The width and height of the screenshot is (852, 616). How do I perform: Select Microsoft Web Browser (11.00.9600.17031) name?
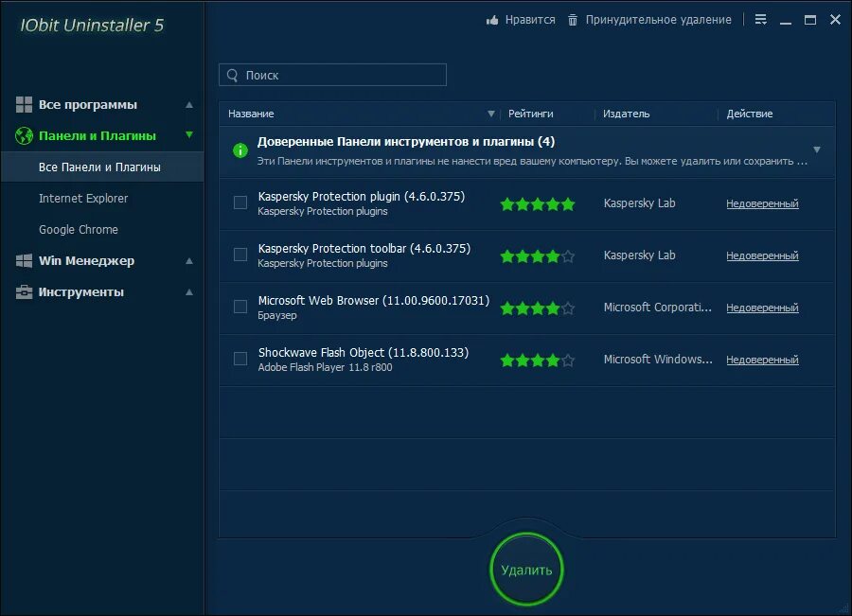(373, 300)
